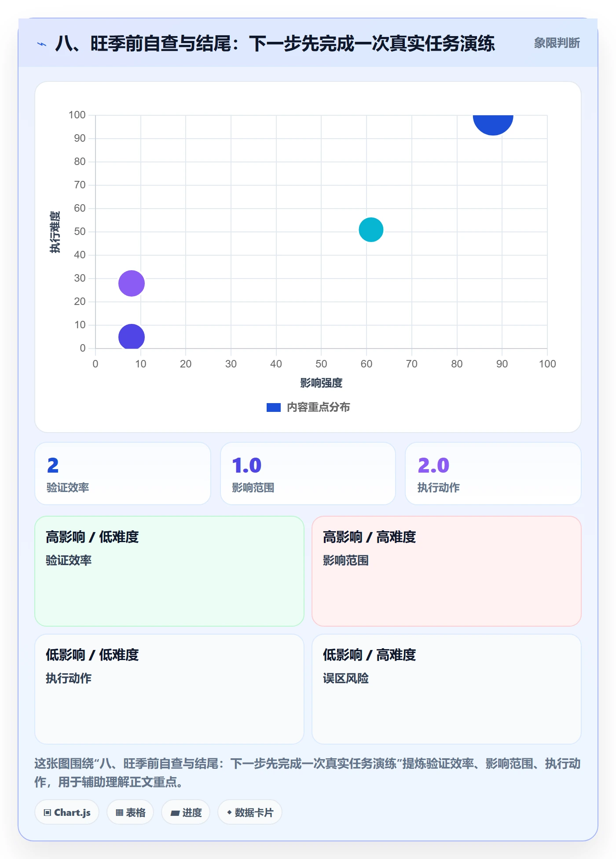Select the 影响范围 stat card showing 1.0

(308, 474)
